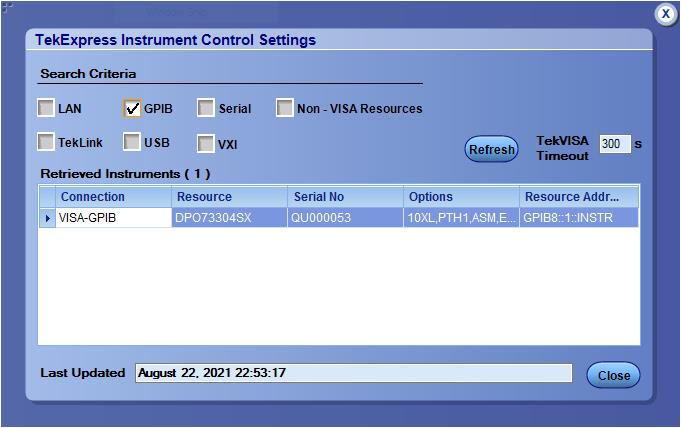681x428 pixels.
Task: Toggle Non - VISA Resources checkbox
Action: [x=285, y=108]
